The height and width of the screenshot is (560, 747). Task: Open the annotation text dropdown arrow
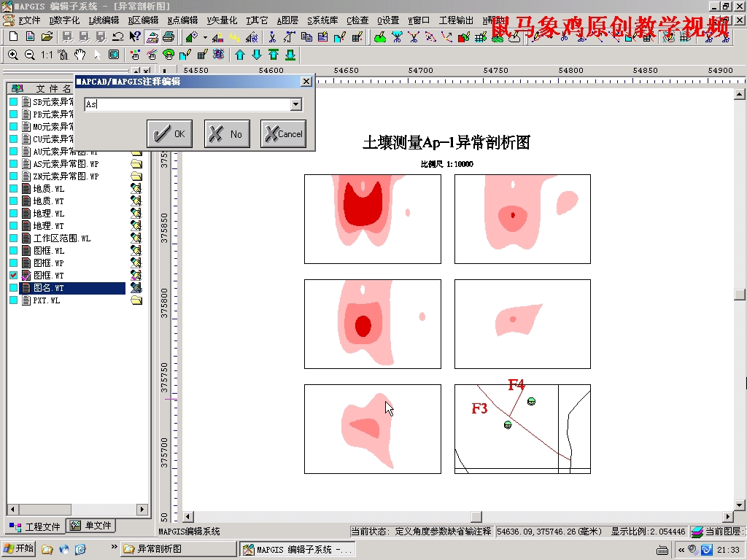click(296, 104)
